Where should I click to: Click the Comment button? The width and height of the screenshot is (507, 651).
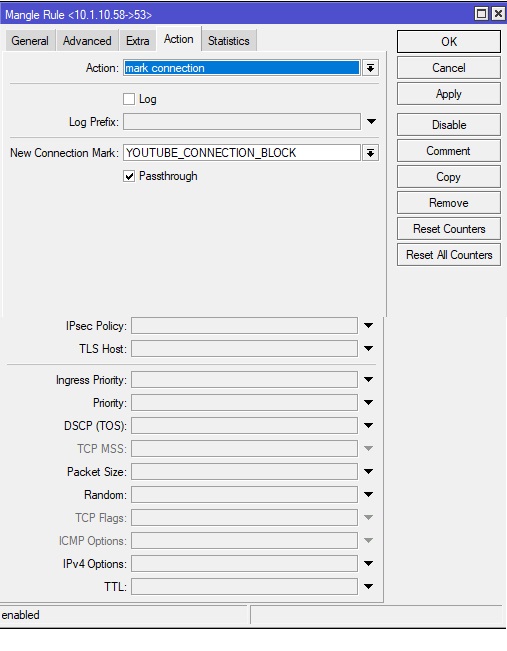click(x=448, y=151)
